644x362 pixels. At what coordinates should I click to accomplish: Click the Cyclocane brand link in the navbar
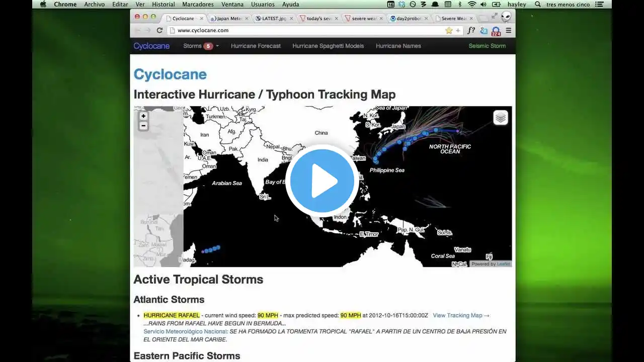151,46
